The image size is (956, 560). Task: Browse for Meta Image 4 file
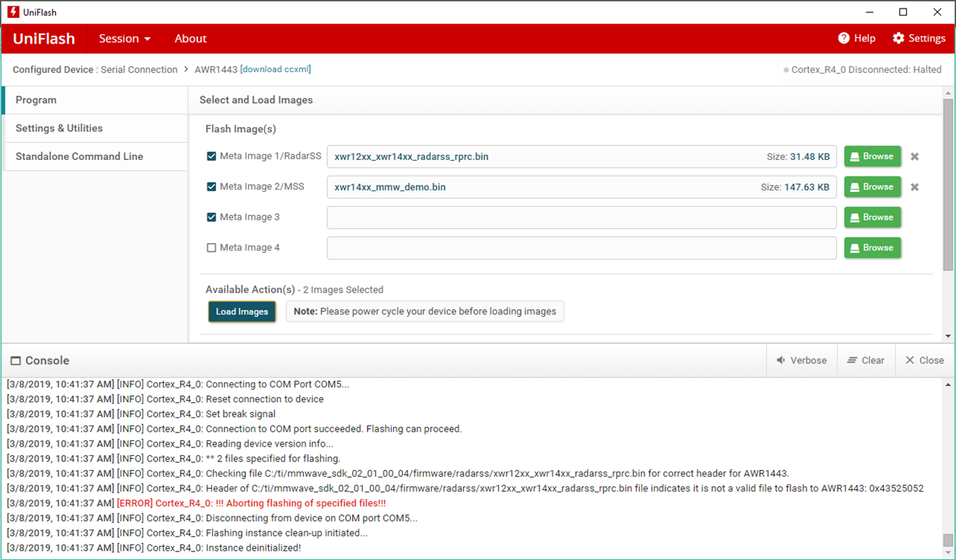872,247
